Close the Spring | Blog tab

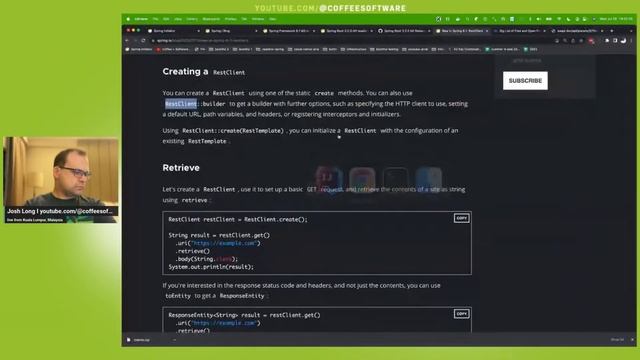click(x=256, y=31)
